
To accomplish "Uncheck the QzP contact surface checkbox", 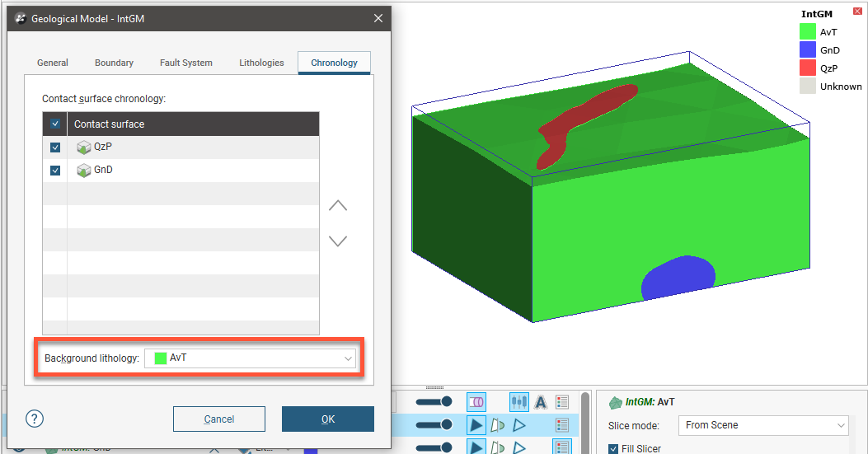I will 55,147.
